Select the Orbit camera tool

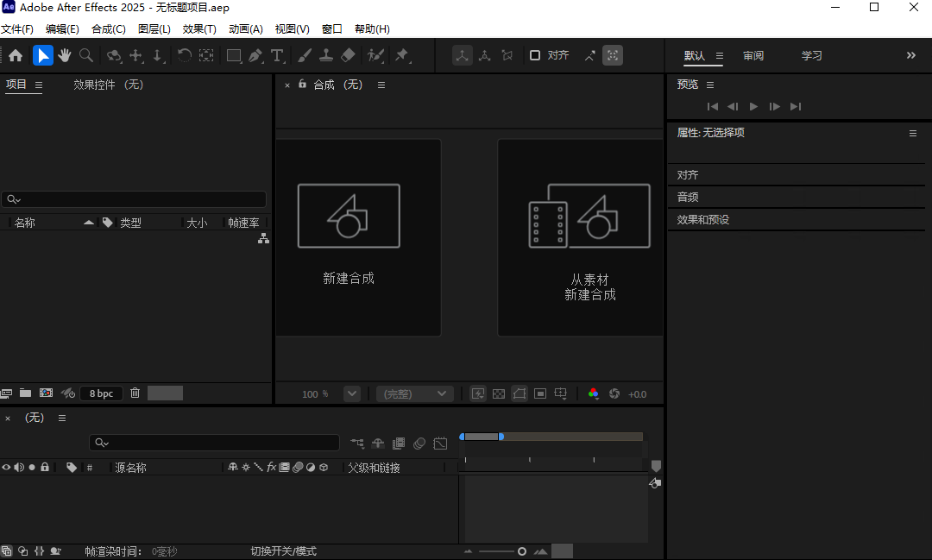pos(114,55)
